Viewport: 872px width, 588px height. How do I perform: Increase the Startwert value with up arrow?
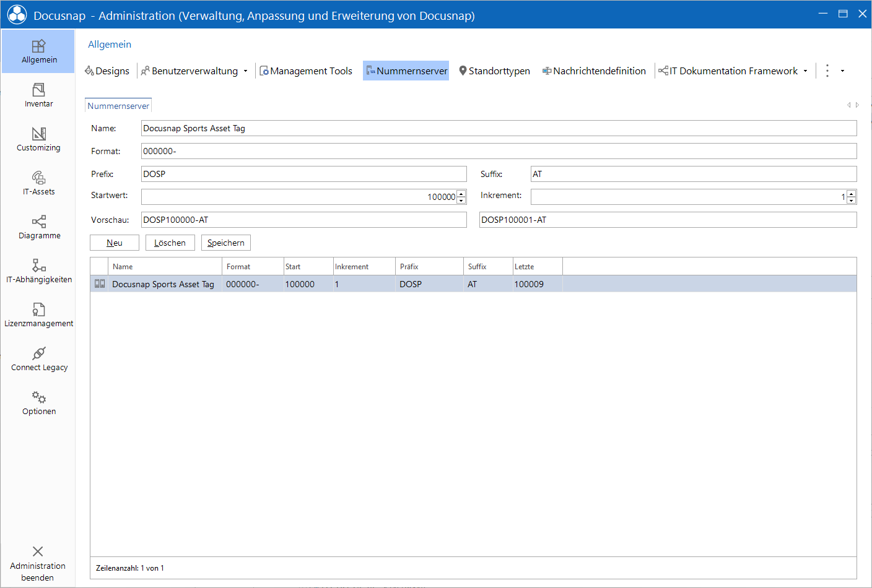[461, 194]
